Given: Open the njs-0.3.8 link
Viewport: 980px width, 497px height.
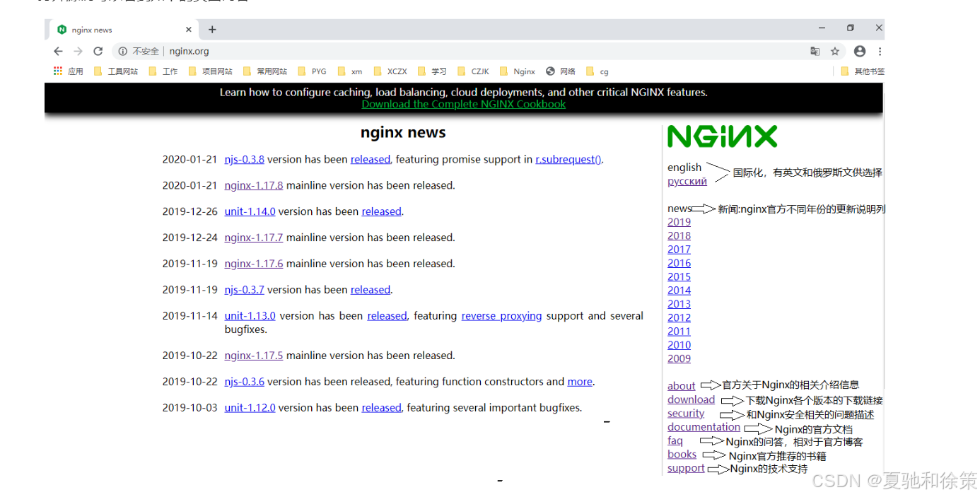Looking at the screenshot, I should (x=244, y=160).
